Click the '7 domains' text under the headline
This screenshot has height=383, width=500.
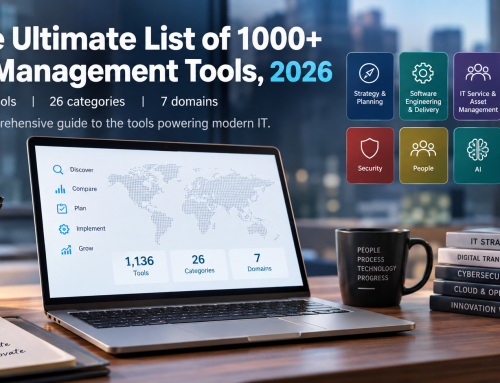point(189,101)
